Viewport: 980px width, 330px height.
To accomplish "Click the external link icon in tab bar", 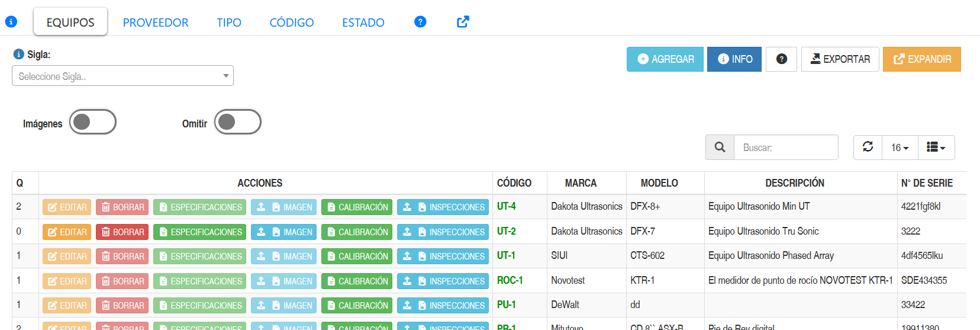I will (463, 22).
